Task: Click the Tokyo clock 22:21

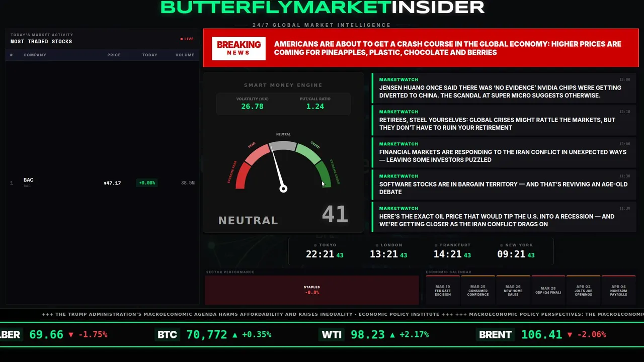Action: pos(325,254)
